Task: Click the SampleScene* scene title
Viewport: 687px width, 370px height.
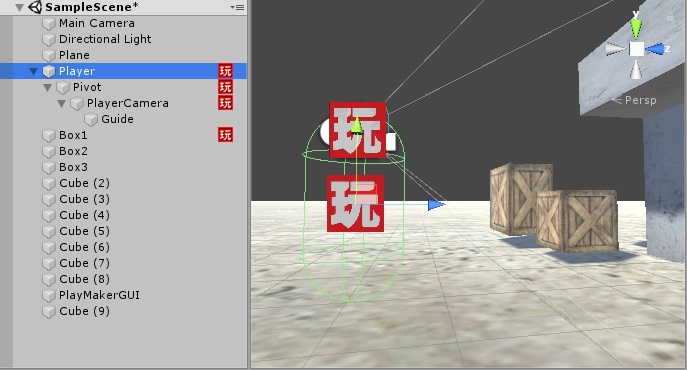Action: point(92,7)
